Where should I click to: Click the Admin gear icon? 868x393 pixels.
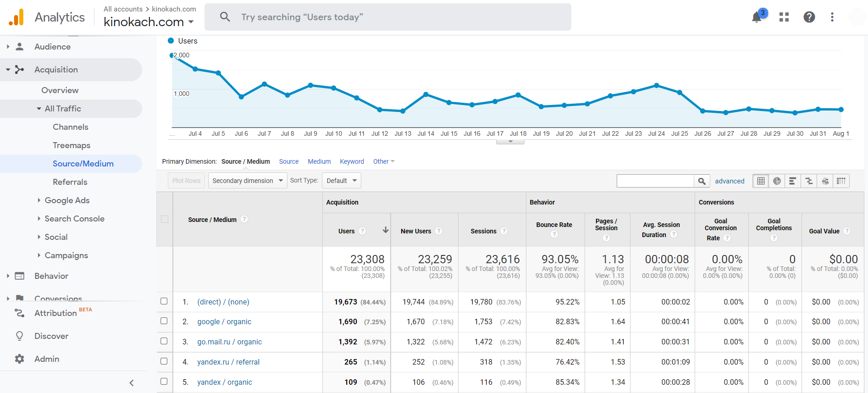coord(19,359)
